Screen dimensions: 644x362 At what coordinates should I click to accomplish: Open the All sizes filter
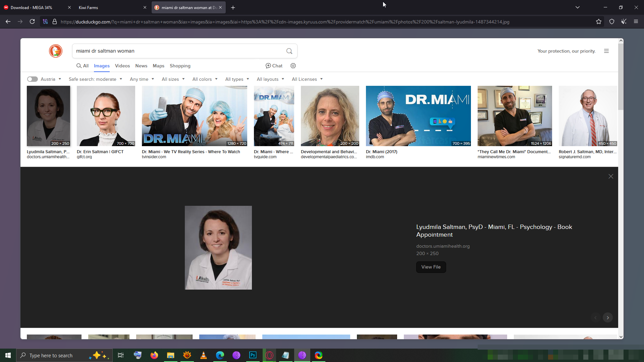click(173, 79)
